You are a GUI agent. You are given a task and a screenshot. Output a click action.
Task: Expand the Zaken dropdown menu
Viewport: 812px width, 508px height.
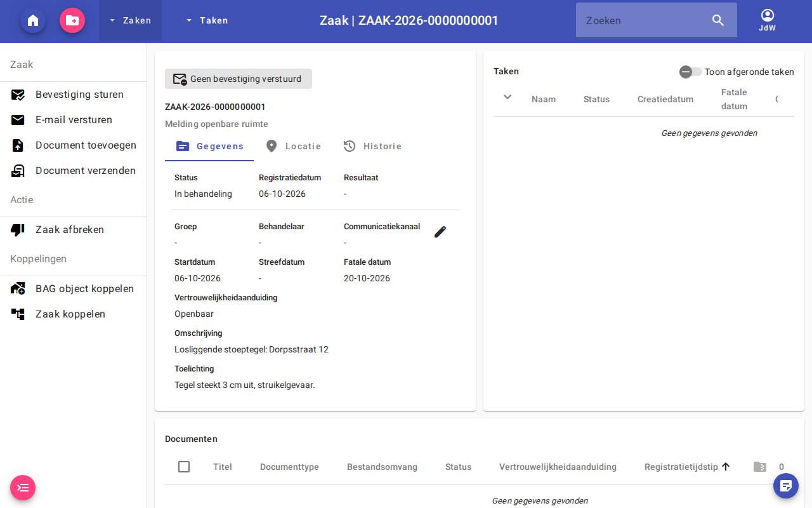coord(130,20)
